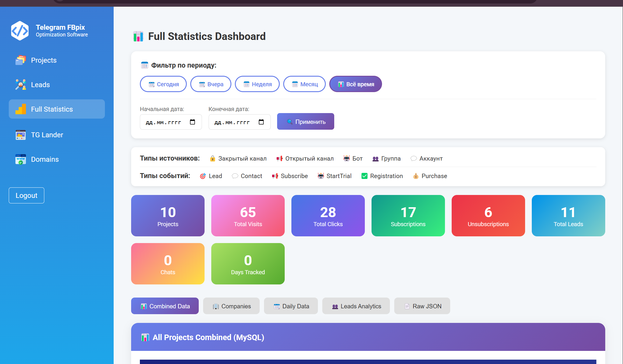623x364 pixels.
Task: Click the TG Lander picture icon
Action: [20, 135]
